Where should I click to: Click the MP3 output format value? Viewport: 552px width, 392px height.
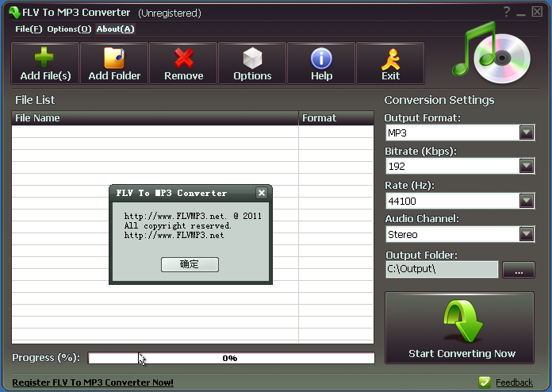pyautogui.click(x=397, y=133)
